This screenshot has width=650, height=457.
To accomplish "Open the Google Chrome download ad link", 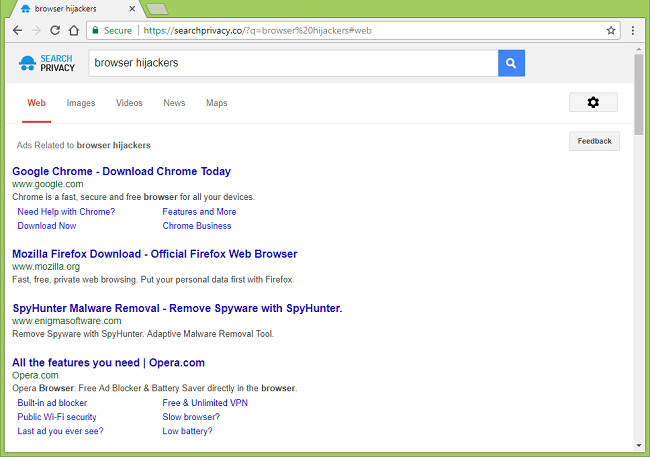I will pos(121,171).
